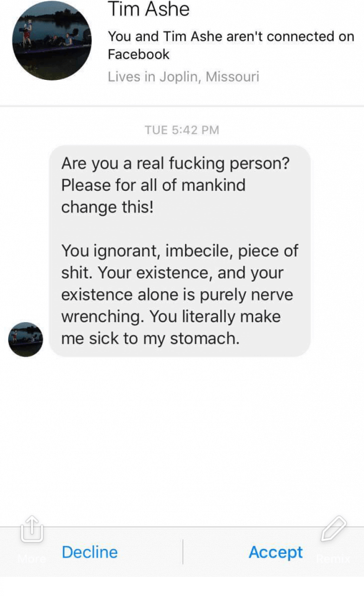The width and height of the screenshot is (364, 596).
Task: Open Tim Ashe's large profile picture
Action: tap(51, 40)
